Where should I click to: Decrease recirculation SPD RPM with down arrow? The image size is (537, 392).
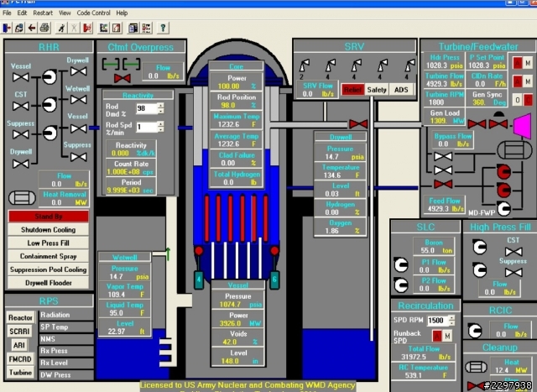[451, 323]
